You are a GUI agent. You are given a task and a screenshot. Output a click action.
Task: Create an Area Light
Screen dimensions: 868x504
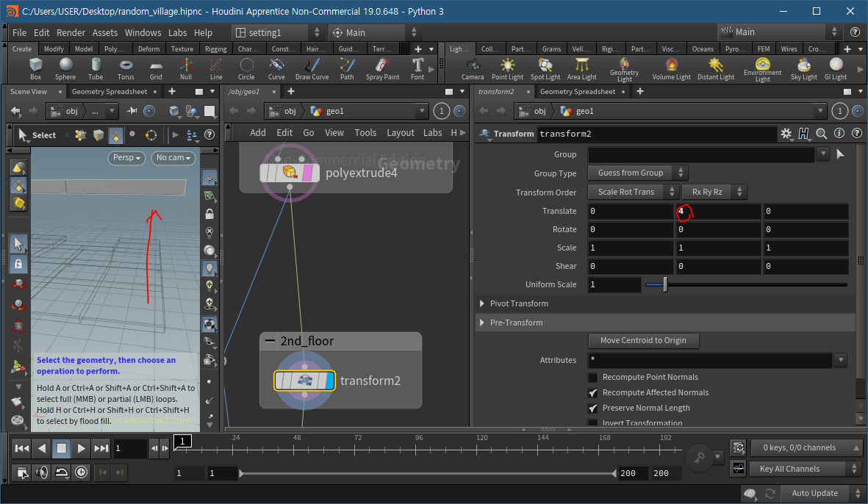[582, 69]
